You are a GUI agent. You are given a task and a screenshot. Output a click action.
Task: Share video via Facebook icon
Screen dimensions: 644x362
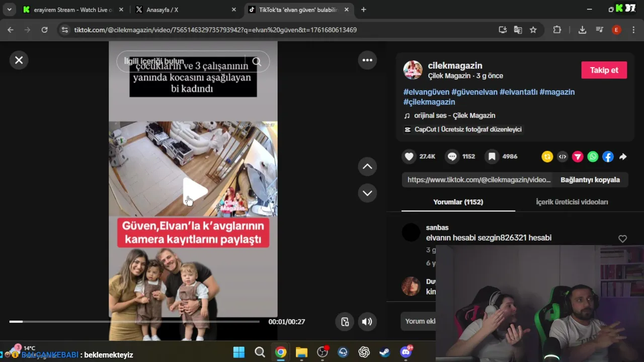coord(608,157)
